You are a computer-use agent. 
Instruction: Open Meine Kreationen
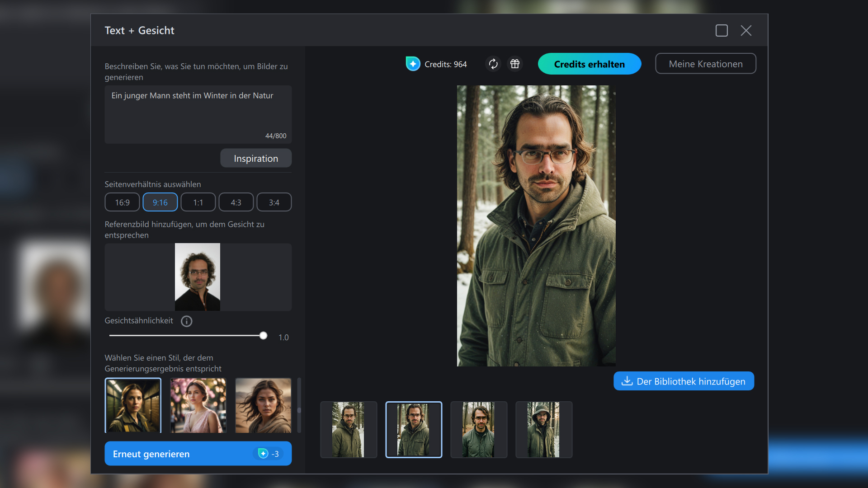705,64
